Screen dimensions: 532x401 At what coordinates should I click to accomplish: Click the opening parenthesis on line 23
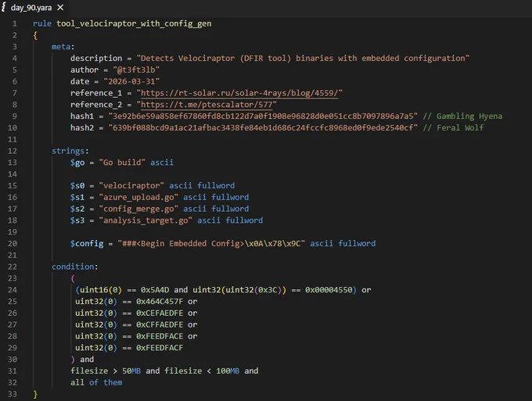point(73,278)
